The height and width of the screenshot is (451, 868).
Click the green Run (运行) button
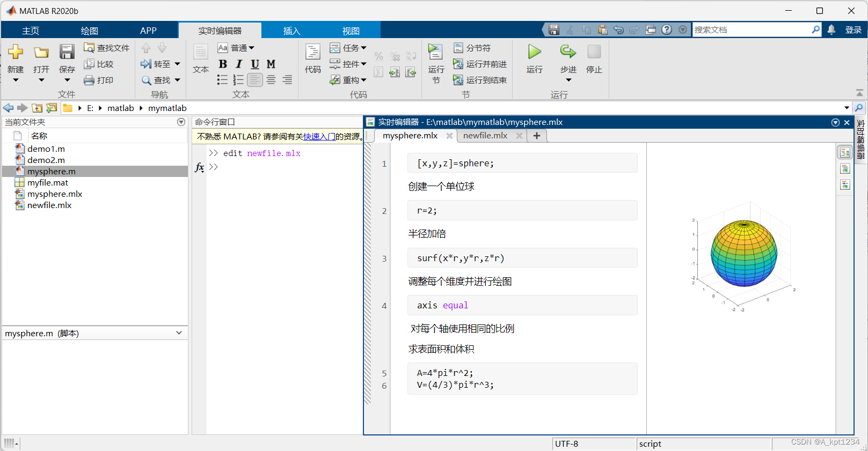pos(535,52)
